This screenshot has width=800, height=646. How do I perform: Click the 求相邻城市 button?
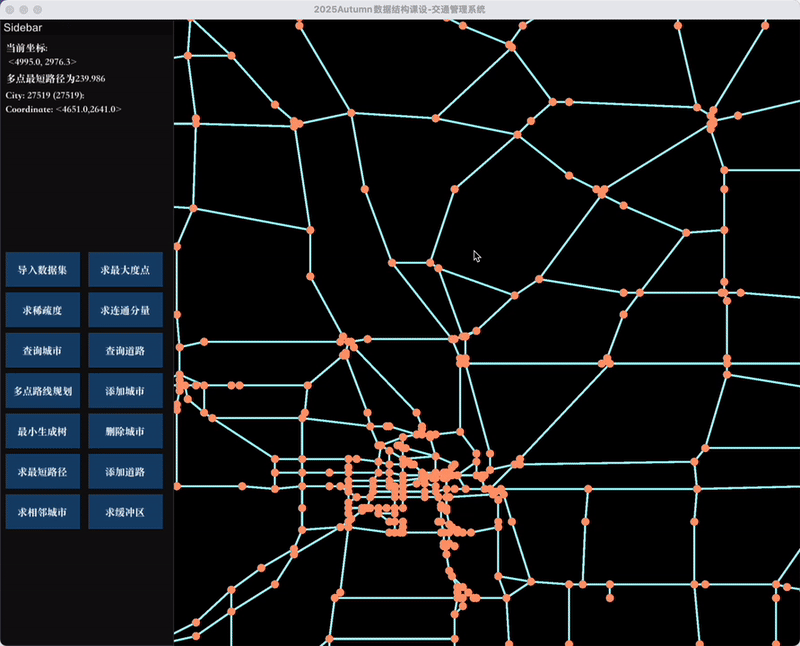[x=43, y=512]
